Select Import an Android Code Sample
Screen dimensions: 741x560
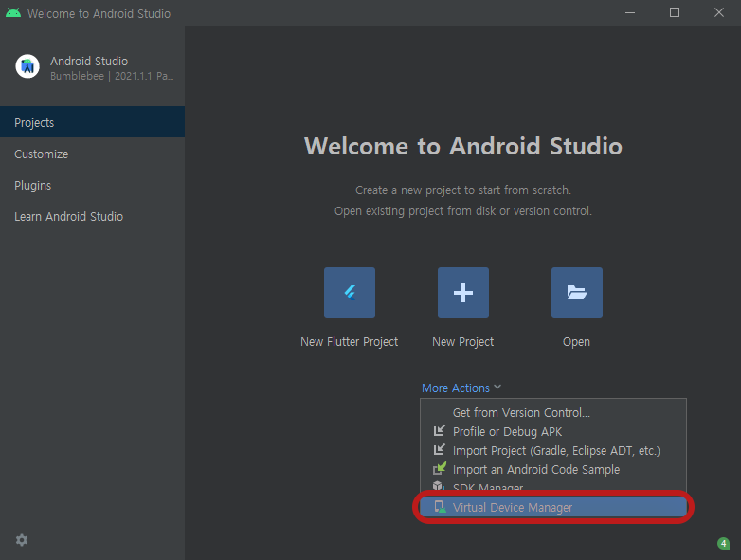tap(553, 469)
